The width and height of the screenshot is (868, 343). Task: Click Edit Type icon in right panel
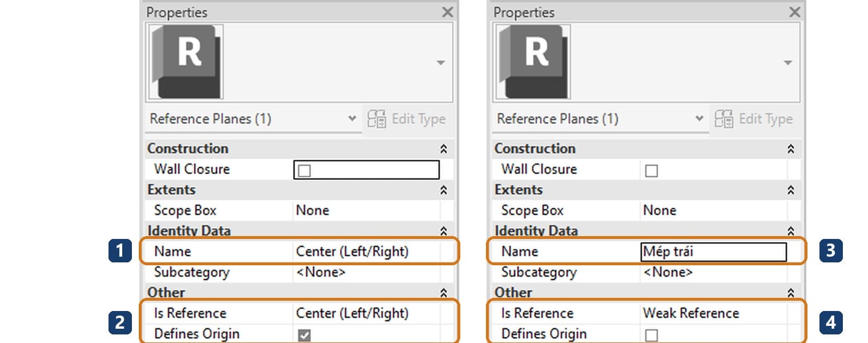[724, 119]
